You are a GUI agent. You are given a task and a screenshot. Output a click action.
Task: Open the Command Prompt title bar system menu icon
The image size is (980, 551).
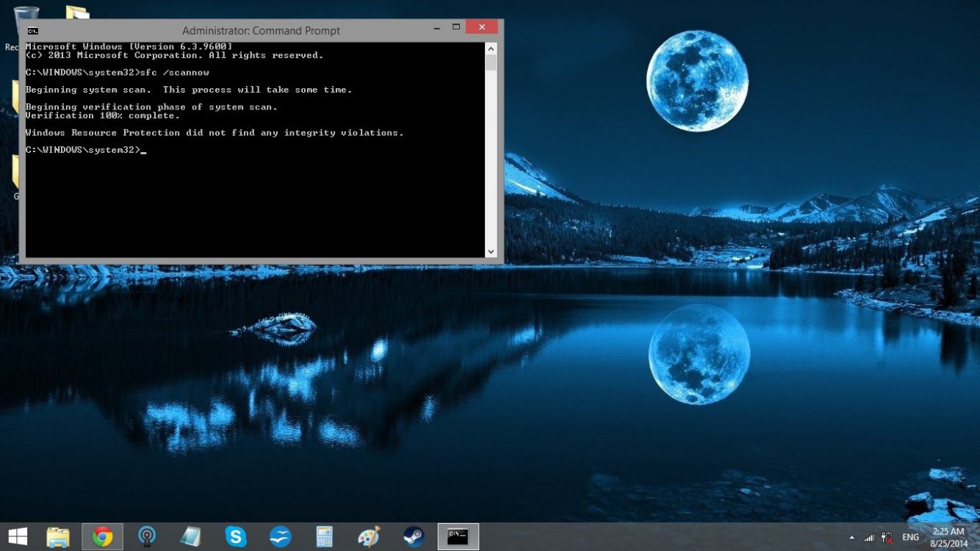pyautogui.click(x=33, y=31)
